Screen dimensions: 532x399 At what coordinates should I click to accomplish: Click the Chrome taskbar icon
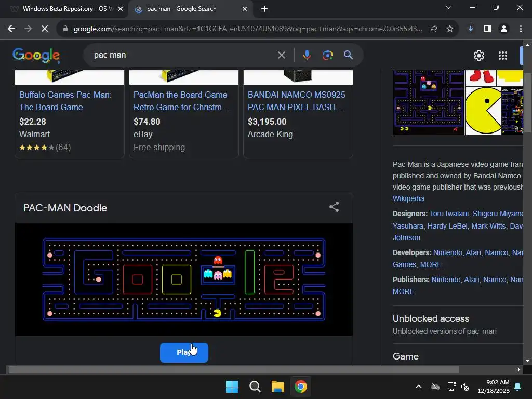pos(301,387)
